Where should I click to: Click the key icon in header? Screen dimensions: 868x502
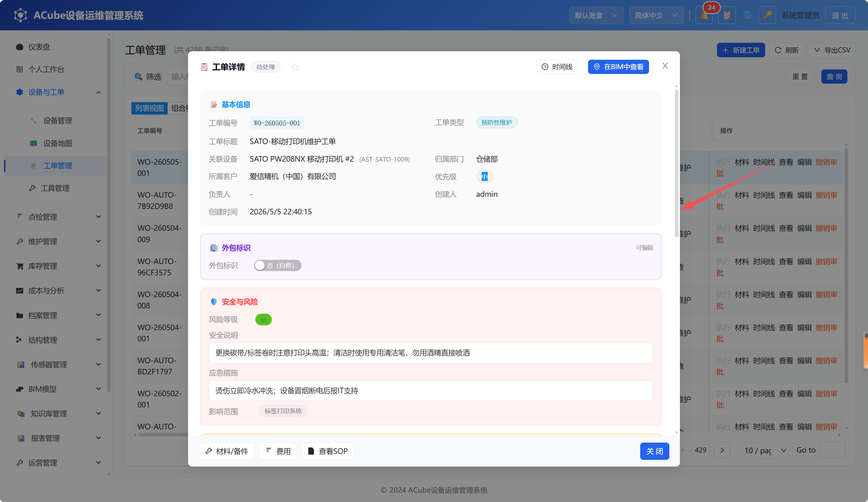point(767,15)
